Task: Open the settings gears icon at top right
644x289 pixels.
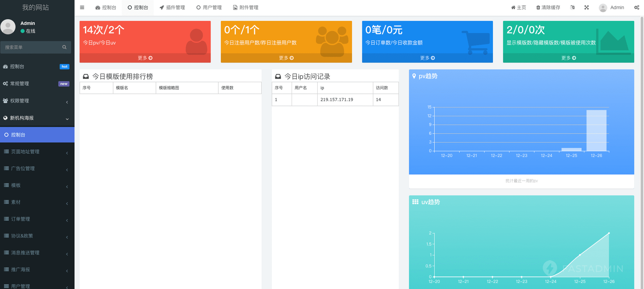Action: [x=636, y=7]
